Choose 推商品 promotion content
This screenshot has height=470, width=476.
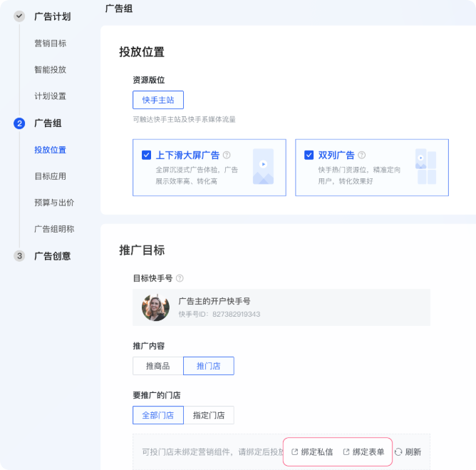(158, 366)
